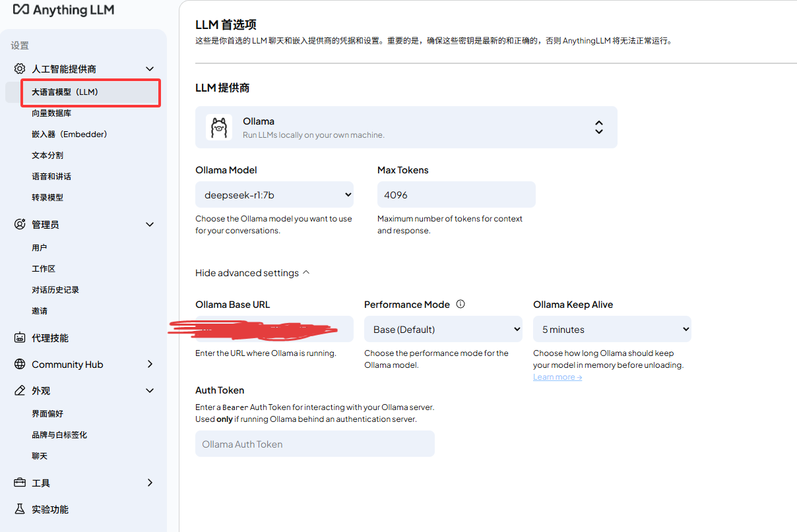Screen dimensions: 797x532
Task: Open 品牌与白标签化 settings
Action: 59,435
